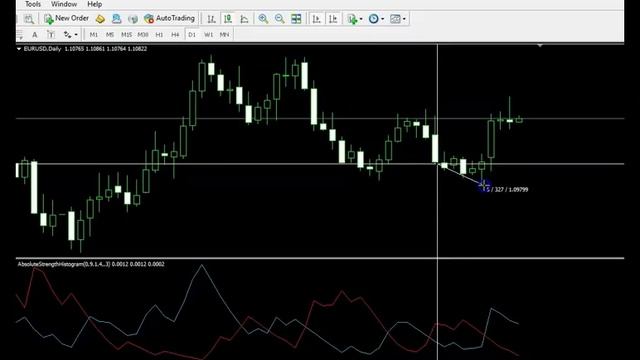Zoom out of the chart
The height and width of the screenshot is (360, 640).
click(280, 19)
